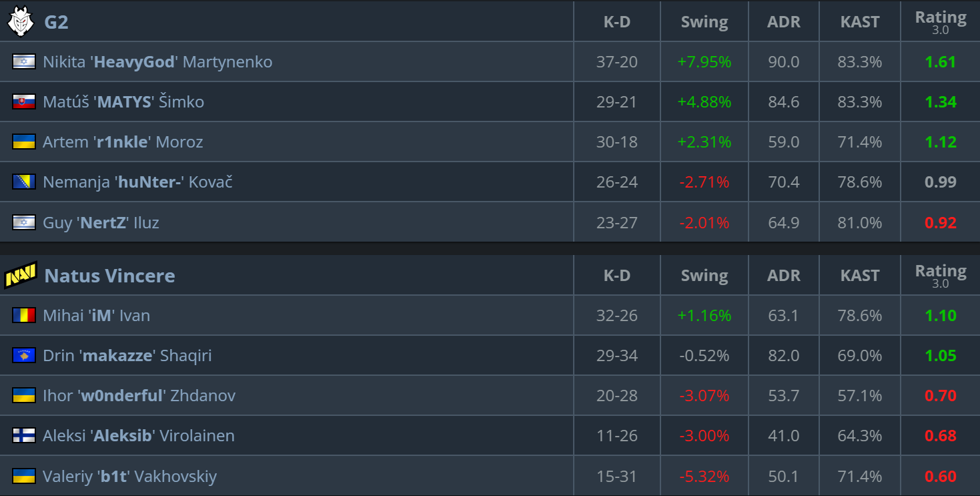Open the Natus Vincere team link
This screenshot has height=496, width=980.
click(x=109, y=276)
